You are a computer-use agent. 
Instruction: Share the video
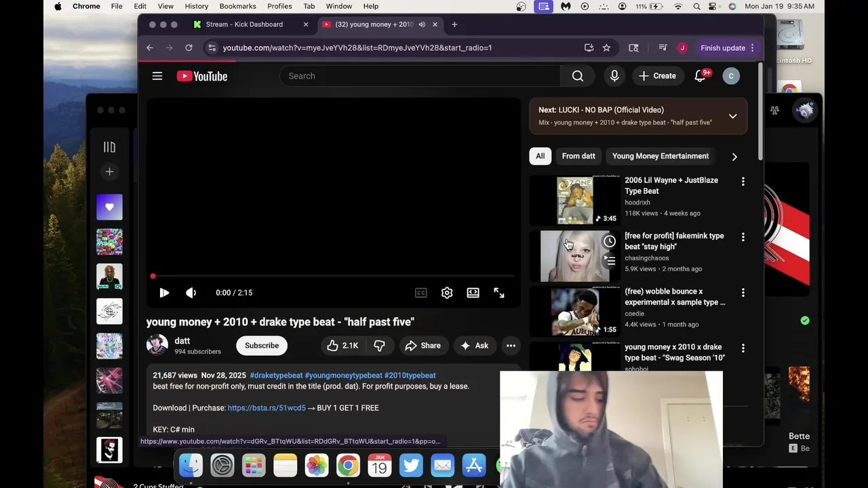[x=422, y=346]
